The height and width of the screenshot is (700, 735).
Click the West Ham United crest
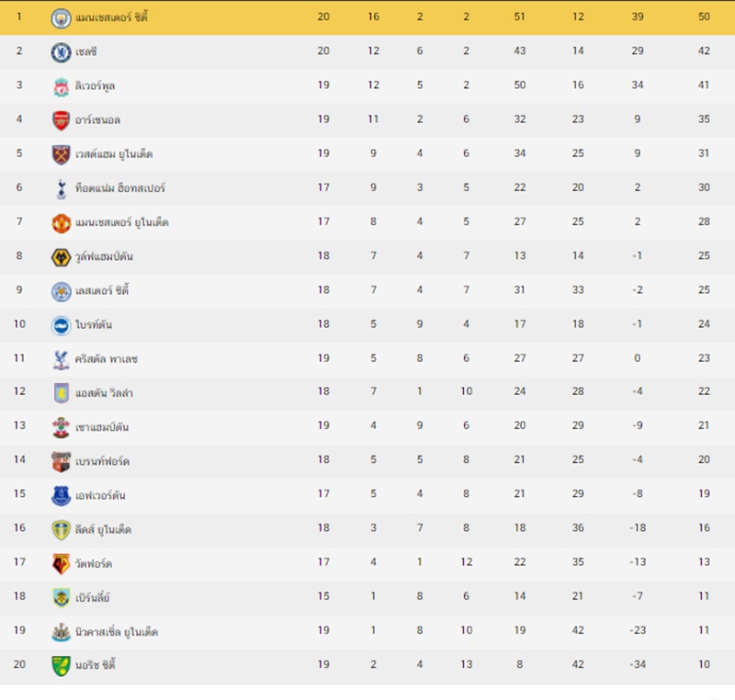61,155
